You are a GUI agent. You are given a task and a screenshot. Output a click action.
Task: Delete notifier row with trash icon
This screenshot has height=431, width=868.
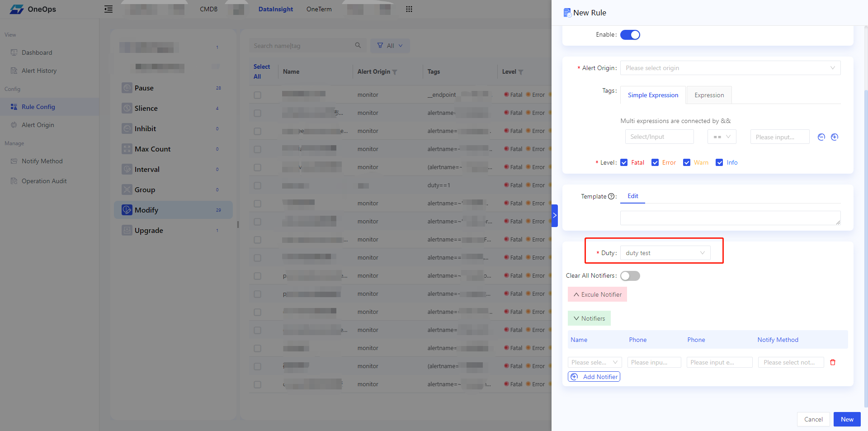833,362
